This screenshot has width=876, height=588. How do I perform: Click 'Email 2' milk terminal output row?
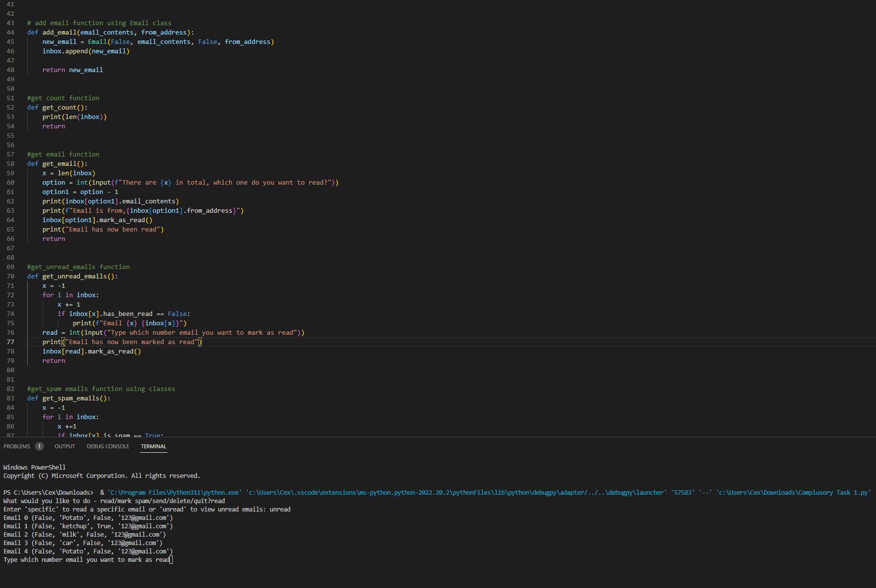click(85, 535)
